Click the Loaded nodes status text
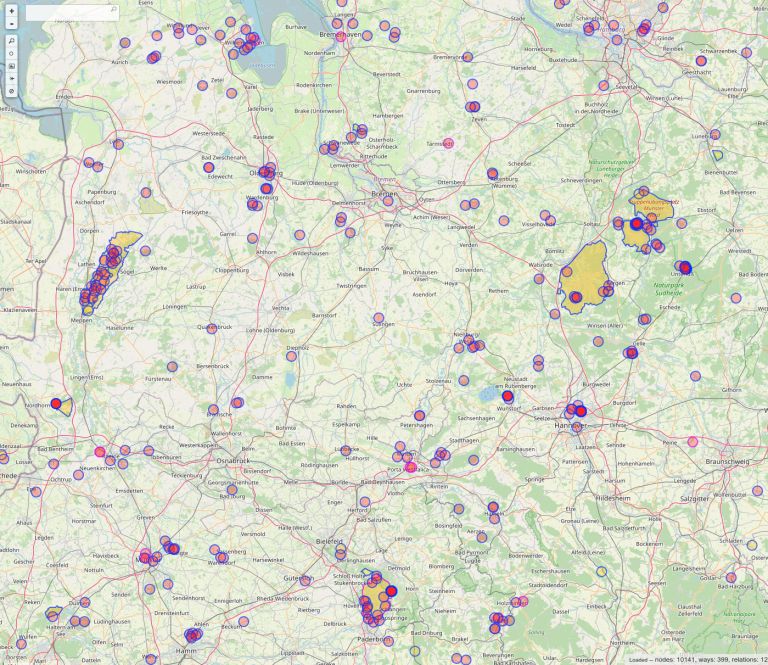This screenshot has width=768, height=665. click(696, 659)
